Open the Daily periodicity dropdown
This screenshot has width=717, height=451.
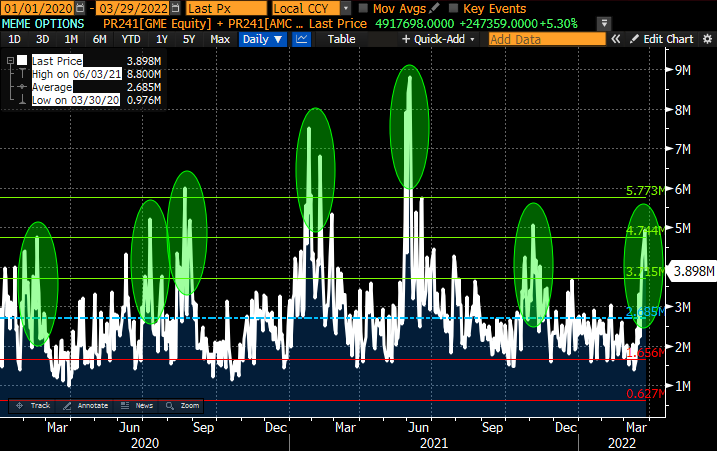click(263, 39)
